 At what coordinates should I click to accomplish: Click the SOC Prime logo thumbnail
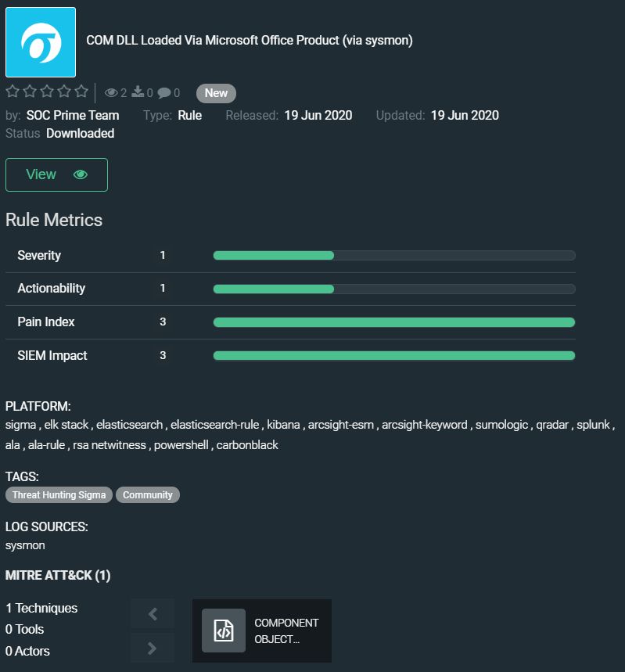[41, 42]
